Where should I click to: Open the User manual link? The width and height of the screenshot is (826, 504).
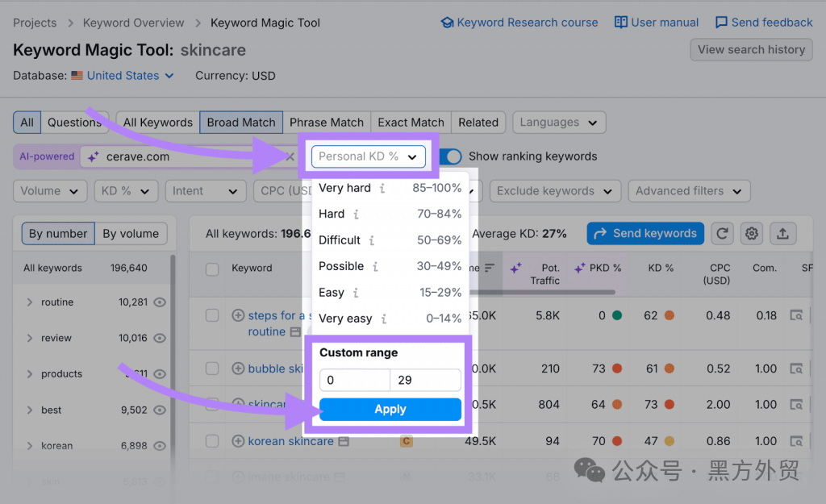click(657, 23)
